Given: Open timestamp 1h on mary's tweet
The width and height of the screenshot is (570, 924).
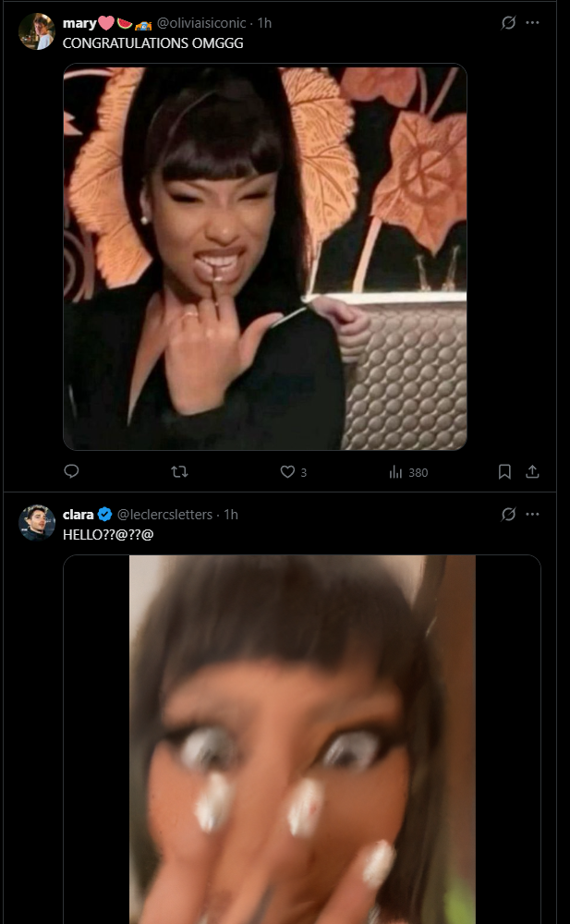Looking at the screenshot, I should pyautogui.click(x=264, y=23).
